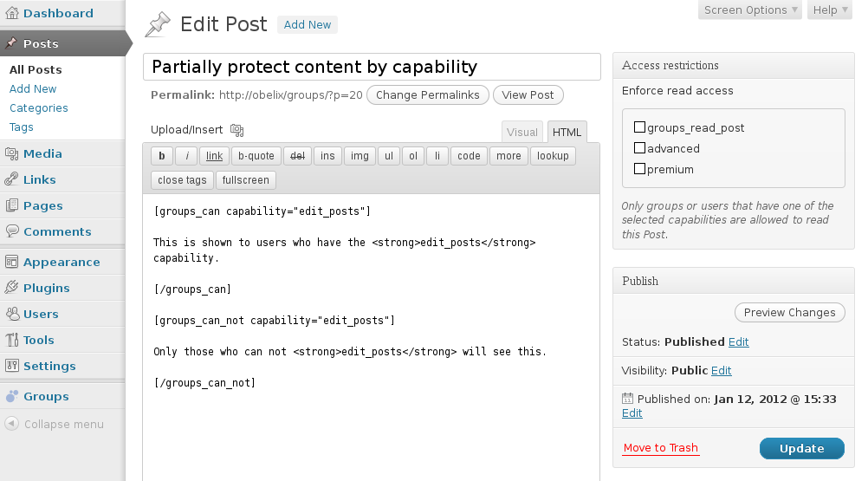Click the Collapse menu arrow icon
Viewport: 868px width, 481px height.
(11, 424)
